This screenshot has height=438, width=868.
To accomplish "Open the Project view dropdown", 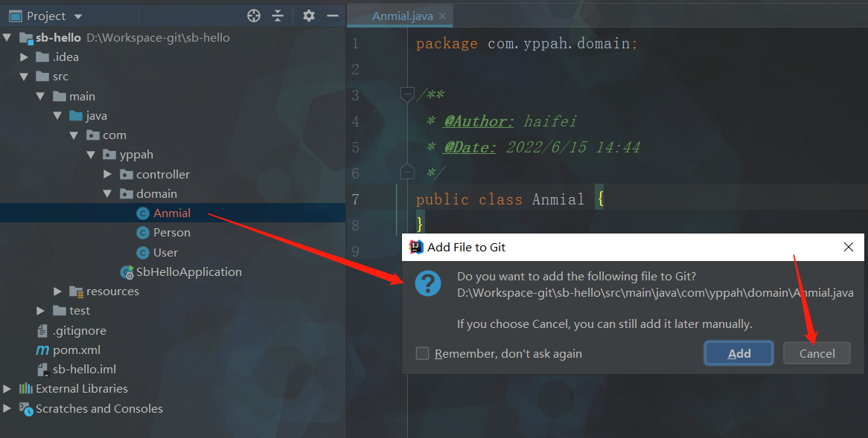I will [x=79, y=16].
